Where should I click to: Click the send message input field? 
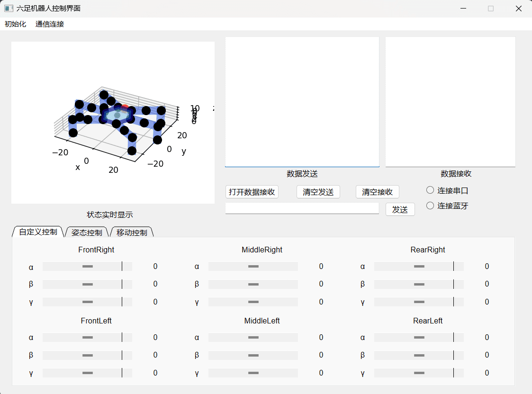[x=302, y=208]
